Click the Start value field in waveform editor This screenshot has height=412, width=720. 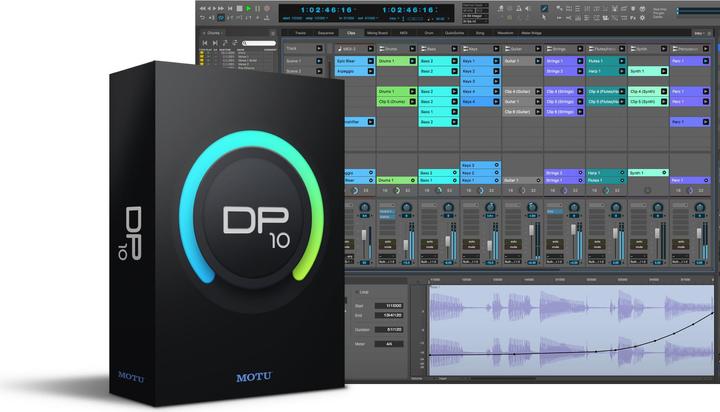(389, 306)
